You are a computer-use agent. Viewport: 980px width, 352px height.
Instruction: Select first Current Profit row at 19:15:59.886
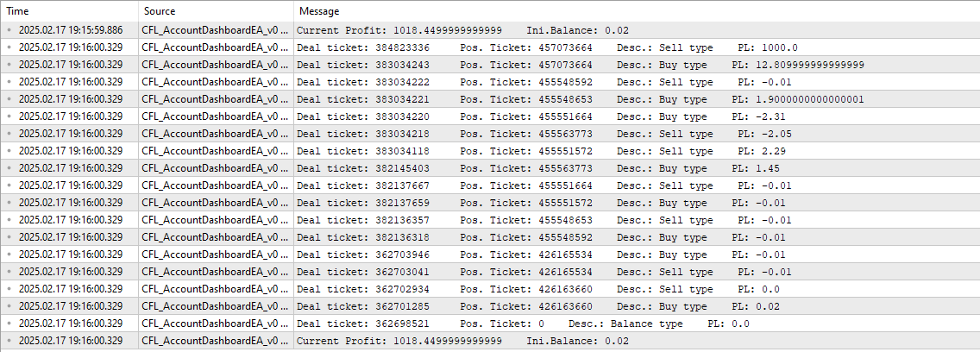[490, 30]
